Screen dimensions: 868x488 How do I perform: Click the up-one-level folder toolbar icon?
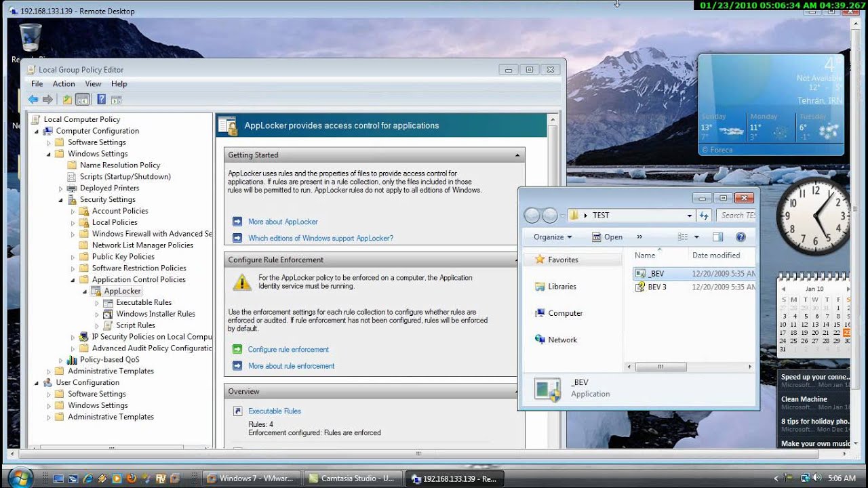click(67, 100)
